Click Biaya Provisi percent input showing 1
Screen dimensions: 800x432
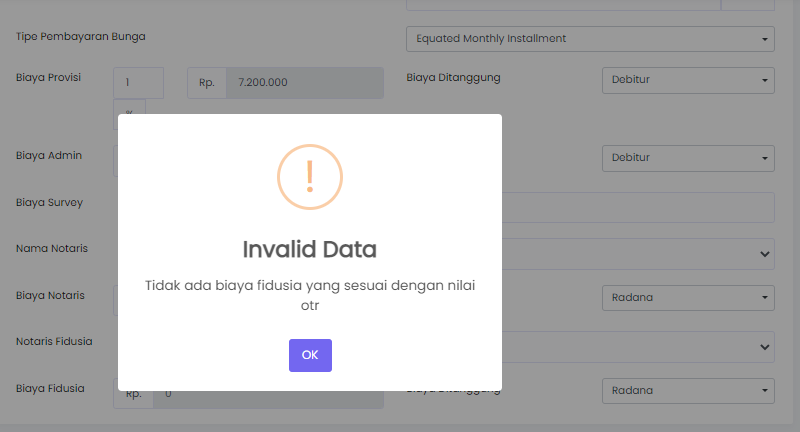tap(138, 83)
